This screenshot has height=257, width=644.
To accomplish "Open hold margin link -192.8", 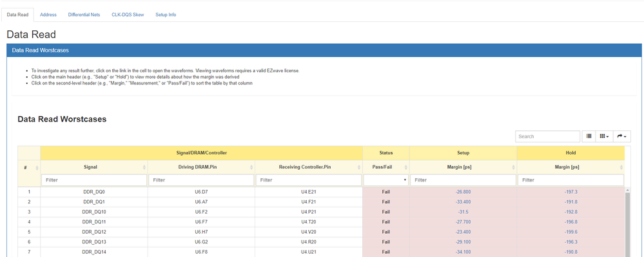I will coord(571,212).
